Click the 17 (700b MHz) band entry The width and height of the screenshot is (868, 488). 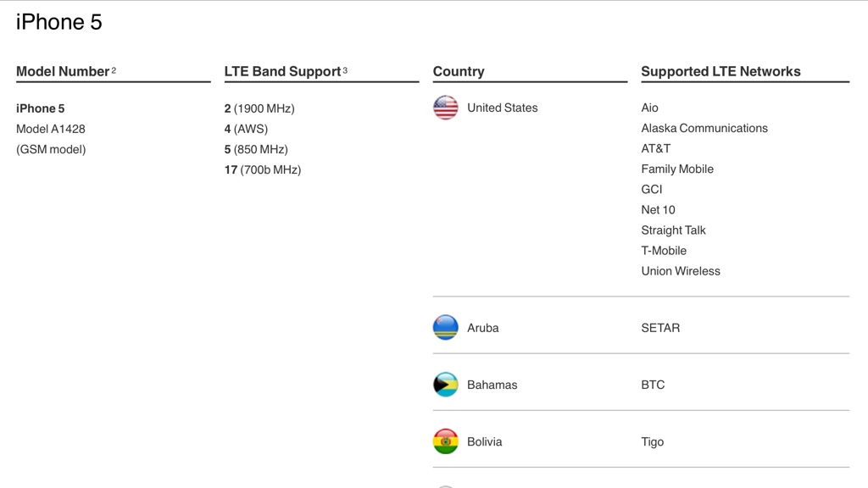click(263, 169)
